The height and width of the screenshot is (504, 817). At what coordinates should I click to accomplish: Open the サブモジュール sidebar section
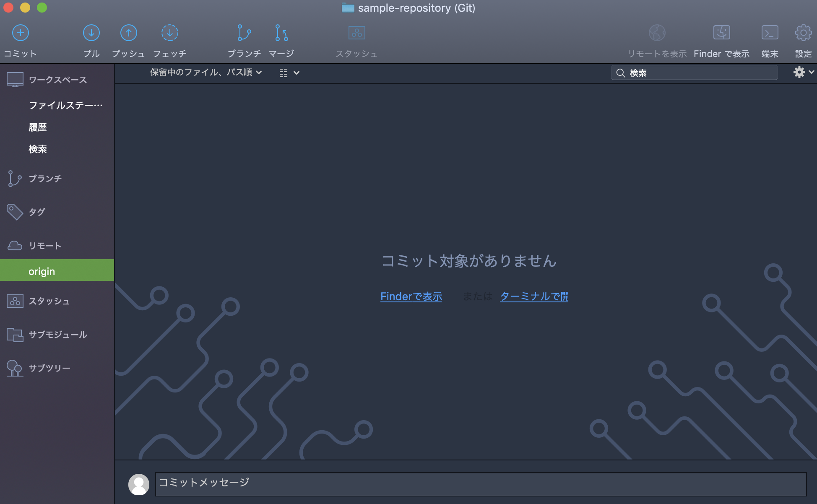(x=57, y=335)
